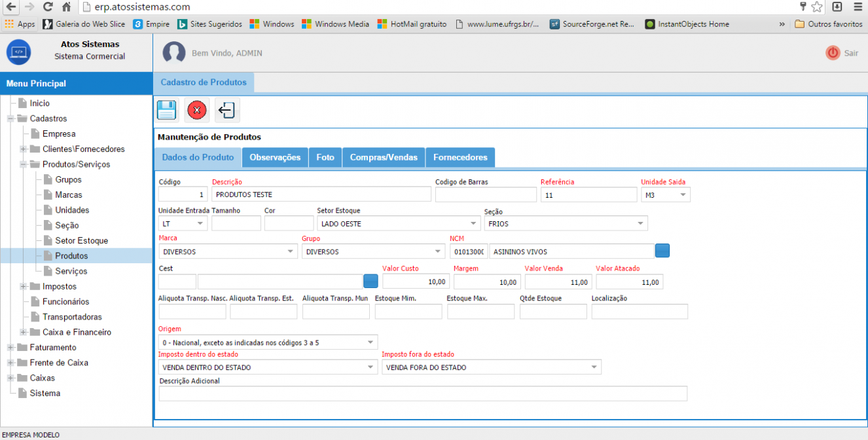Click the red Sair power icon
The height and width of the screenshot is (440, 868).
[x=833, y=53]
